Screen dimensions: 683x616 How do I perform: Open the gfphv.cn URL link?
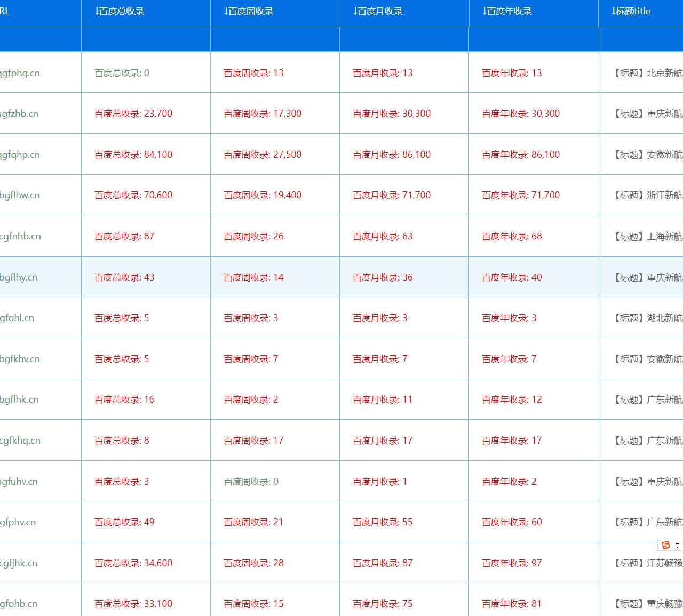point(18,522)
